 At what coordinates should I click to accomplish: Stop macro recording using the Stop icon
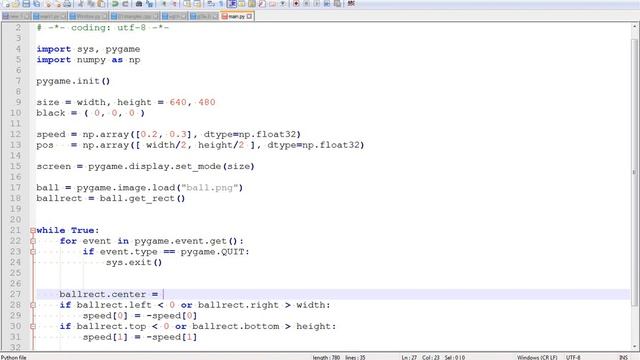click(307, 4)
